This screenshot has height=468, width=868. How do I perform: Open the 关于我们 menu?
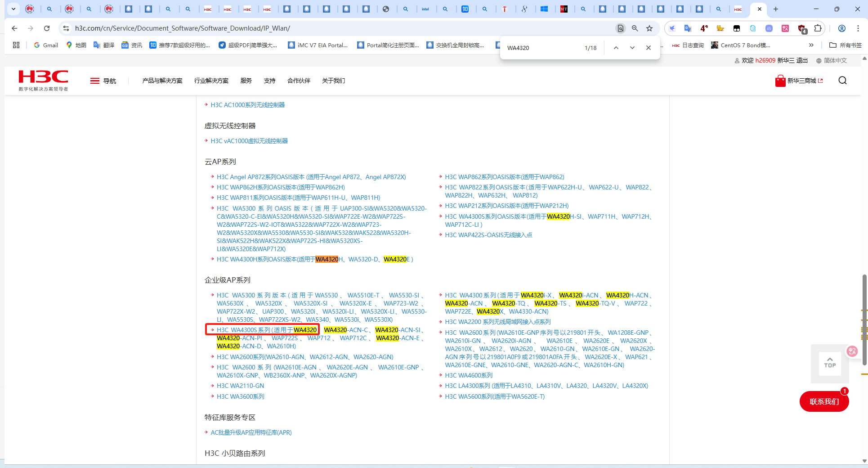click(334, 81)
